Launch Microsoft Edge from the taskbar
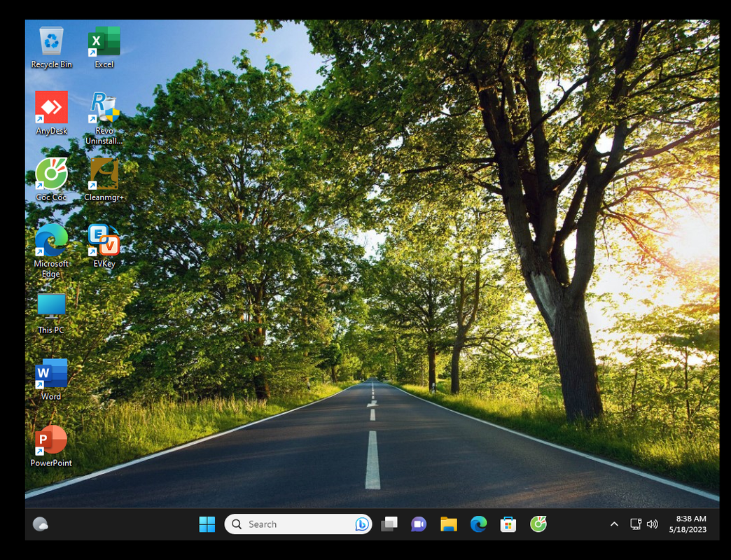The height and width of the screenshot is (560, 731). tap(478, 524)
